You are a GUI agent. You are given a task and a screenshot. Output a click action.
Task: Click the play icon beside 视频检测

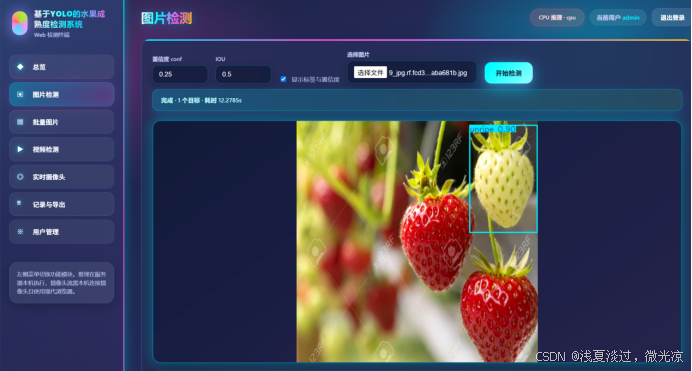click(x=20, y=149)
